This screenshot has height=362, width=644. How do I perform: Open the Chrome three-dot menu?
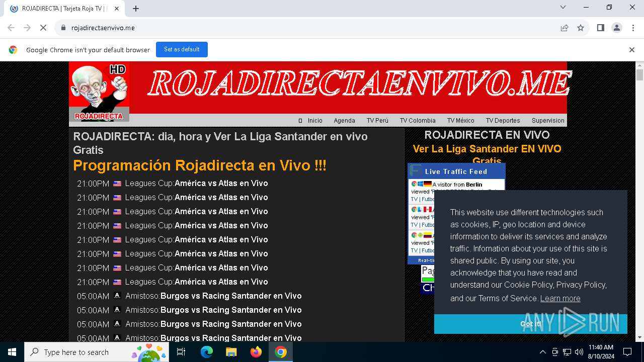[633, 28]
